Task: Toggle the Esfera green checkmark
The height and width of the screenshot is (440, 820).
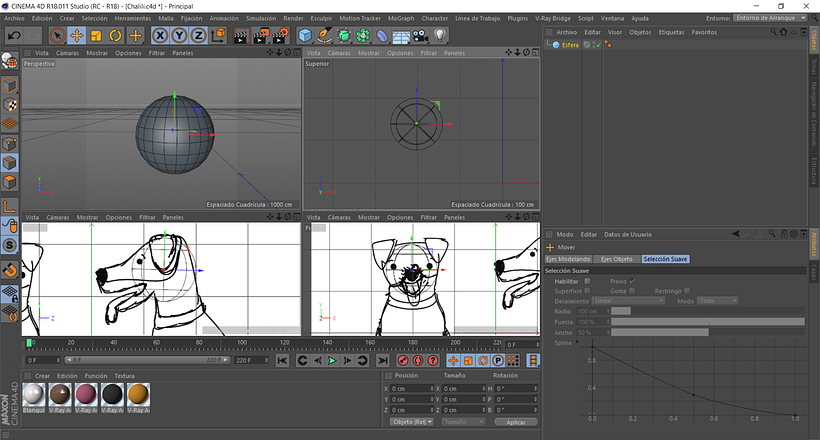Action: (x=598, y=45)
